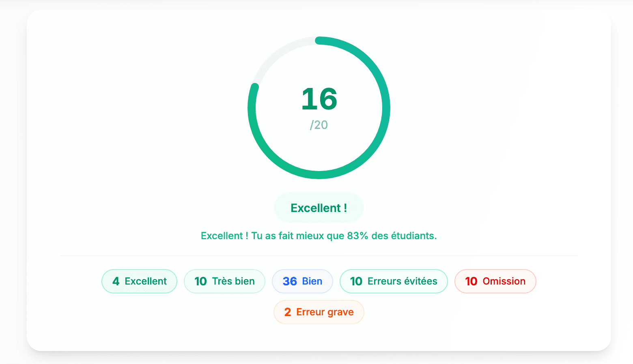Viewport: 633px width, 364px height.
Task: Click the number '2' in Erreur grave
Action: [x=288, y=312]
